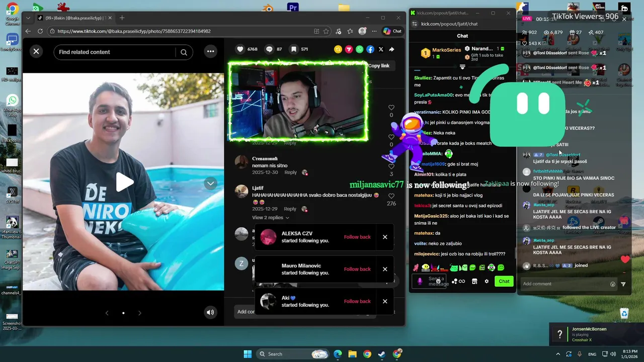The width and height of the screenshot is (644, 362).
Task: Click the taskbar Search box
Action: 293,354
